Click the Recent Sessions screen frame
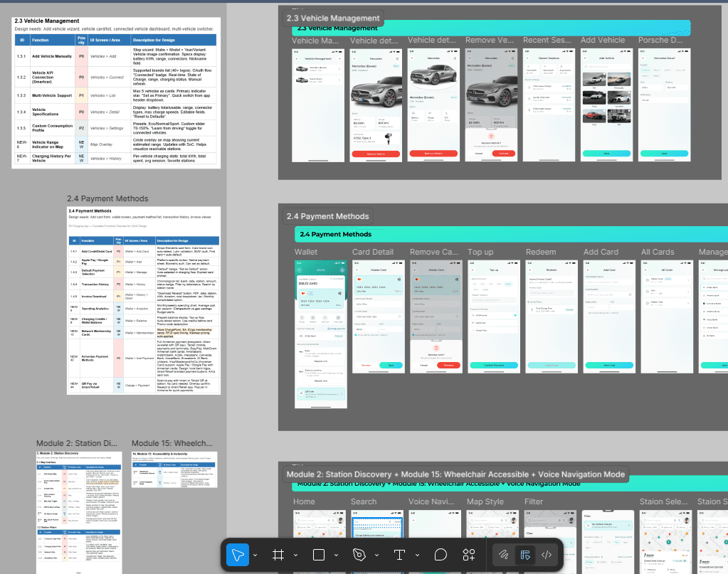 pos(549,105)
